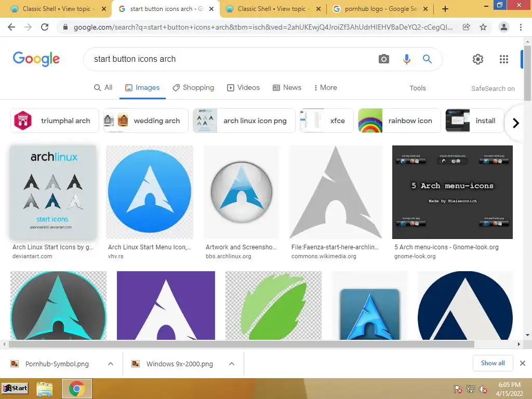Switch to the Videos tab
Screen dimensions: 532x399
click(x=243, y=87)
